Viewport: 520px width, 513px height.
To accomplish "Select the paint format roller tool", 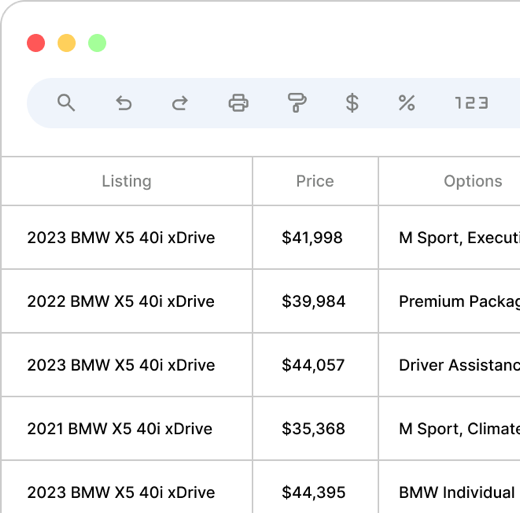I will (x=297, y=103).
